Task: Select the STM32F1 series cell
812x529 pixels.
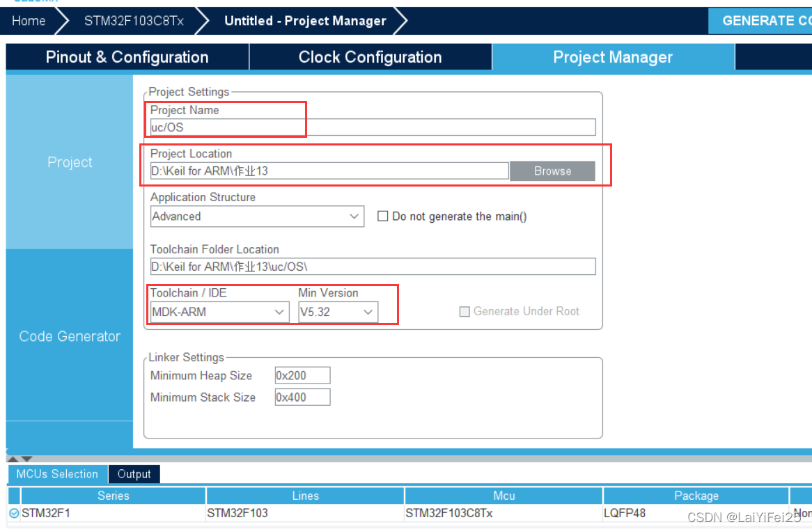Action: 113,513
